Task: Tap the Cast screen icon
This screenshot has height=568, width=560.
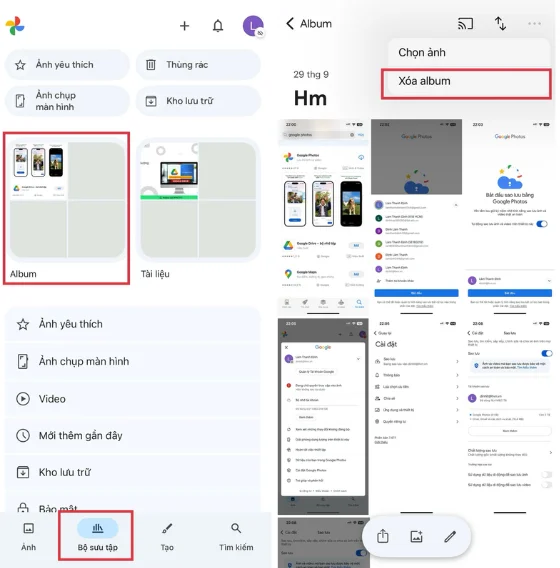Action: (x=465, y=24)
